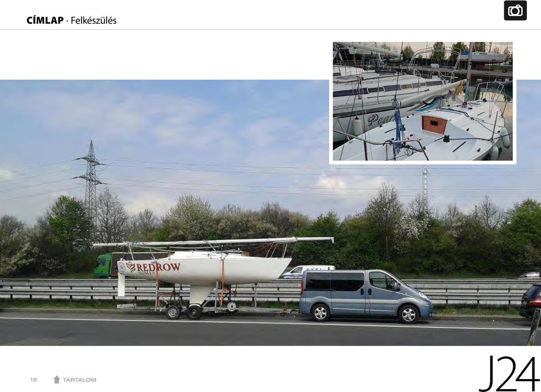Click the white van behind the guardrail

tap(307, 271)
